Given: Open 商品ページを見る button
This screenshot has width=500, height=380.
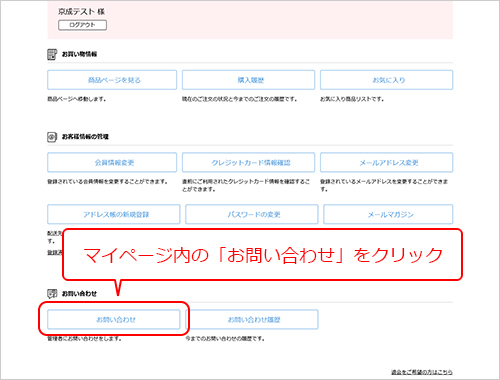Looking at the screenshot, I should click(112, 80).
